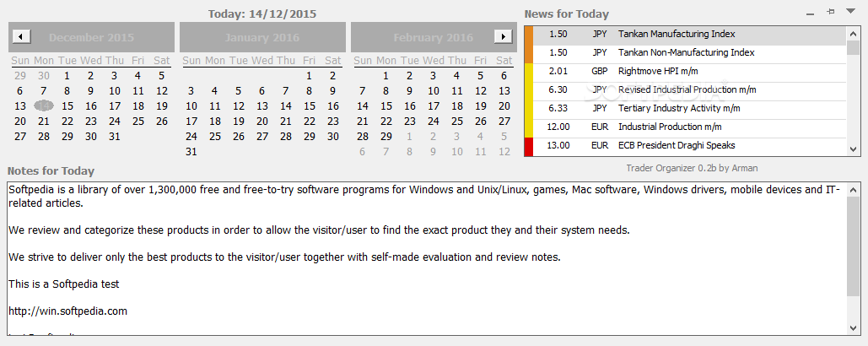Select EUR Industrial Production m/m event
The image size is (868, 346).
pos(690,127)
